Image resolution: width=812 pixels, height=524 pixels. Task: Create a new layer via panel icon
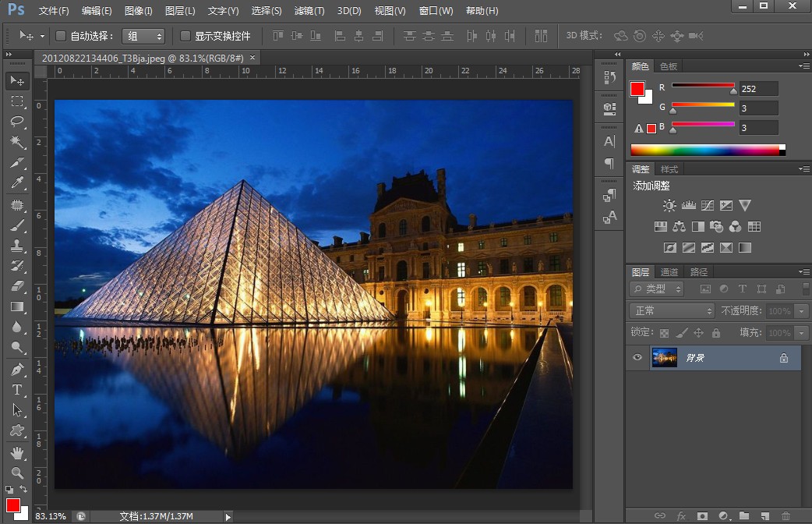pos(765,515)
